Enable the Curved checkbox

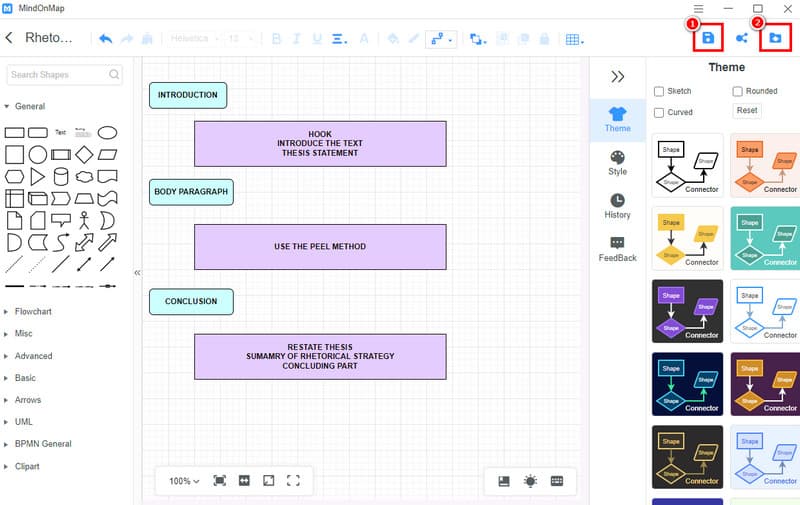(659, 112)
